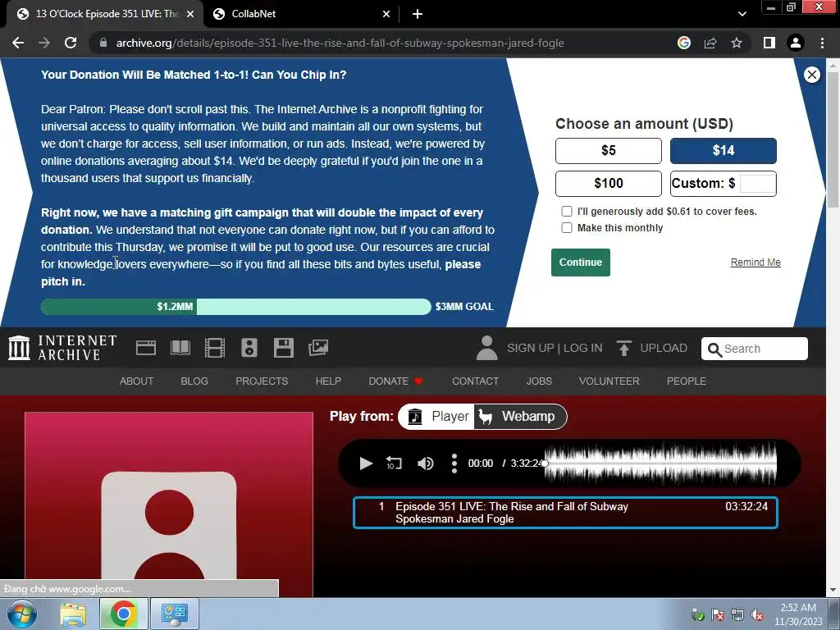Open the Web (Wayback) media icon
This screenshot has width=840, height=630.
tap(146, 348)
